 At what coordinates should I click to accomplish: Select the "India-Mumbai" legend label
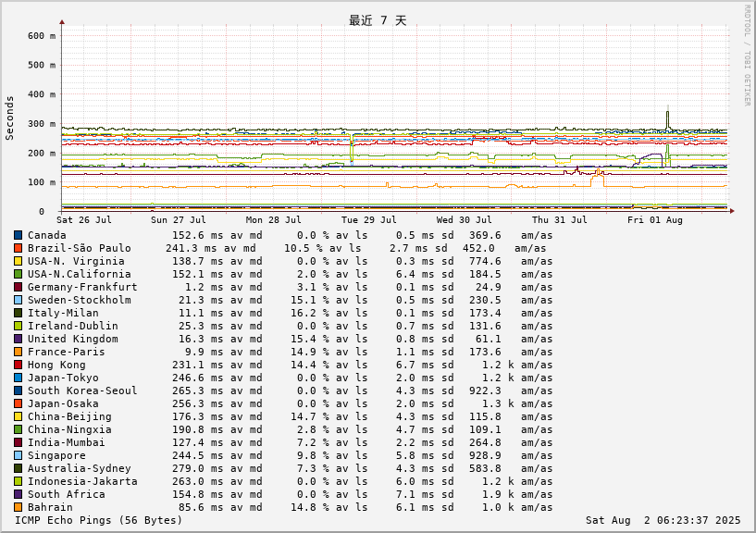66,442
